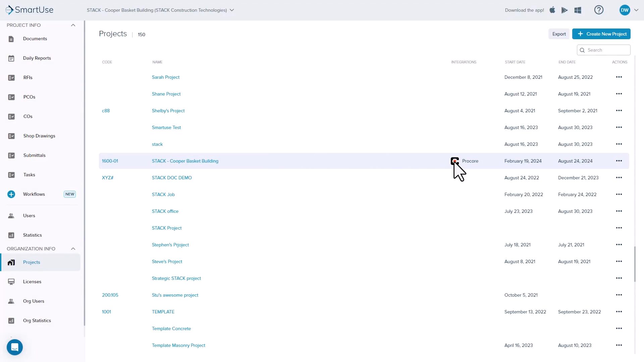Open the Documents section
Screen dimensions: 644x362
click(35, 39)
